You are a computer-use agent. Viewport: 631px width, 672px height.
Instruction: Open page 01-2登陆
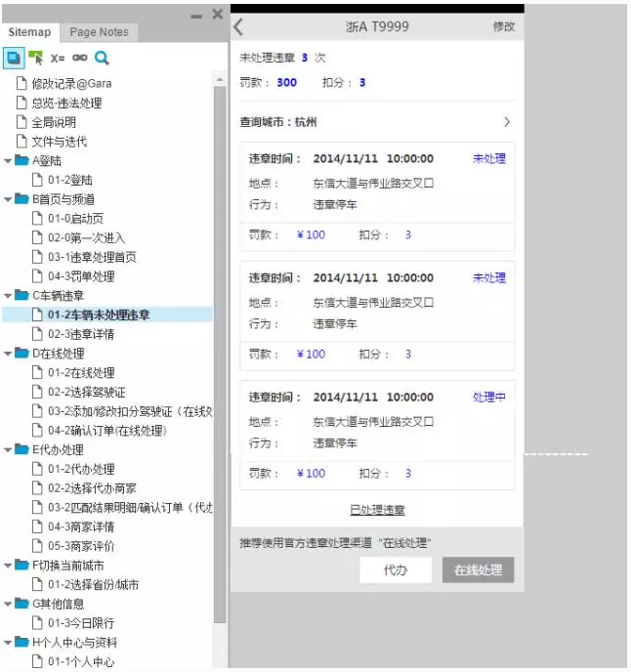pos(70,180)
